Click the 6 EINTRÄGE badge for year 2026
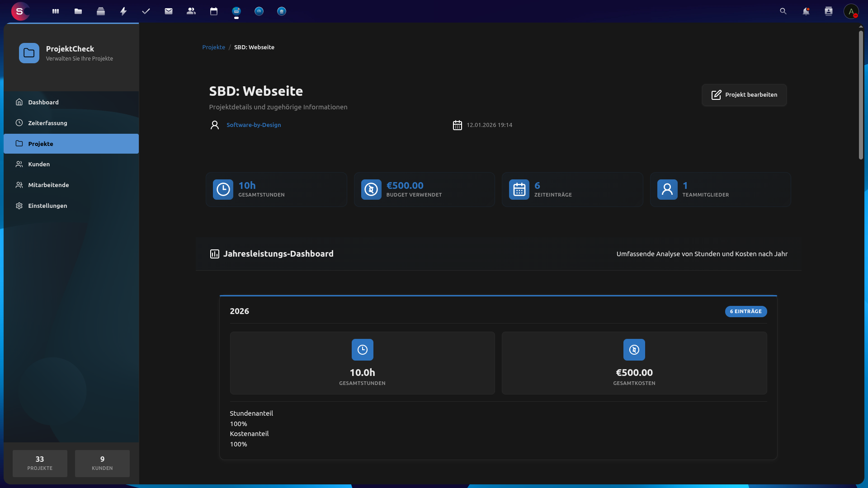 tap(746, 311)
